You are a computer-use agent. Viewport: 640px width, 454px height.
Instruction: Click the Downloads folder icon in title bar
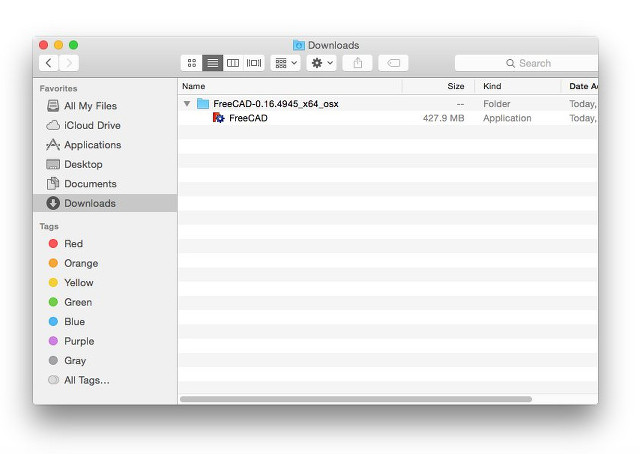299,45
